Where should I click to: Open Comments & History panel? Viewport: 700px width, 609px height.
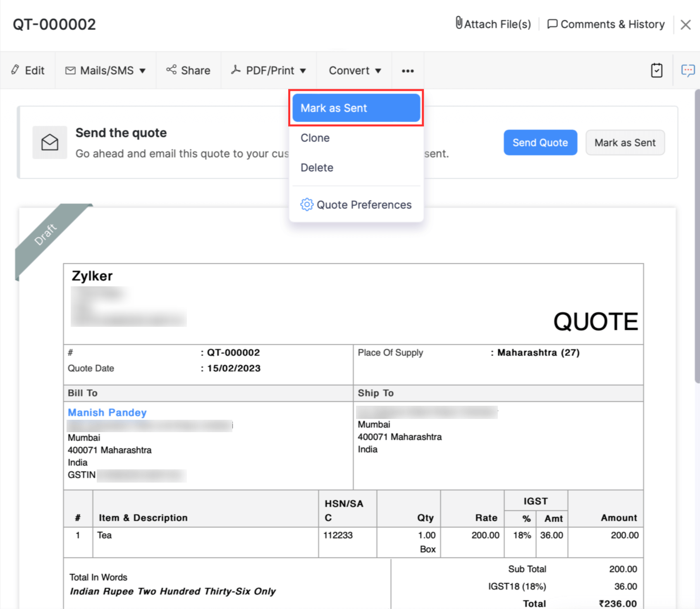point(606,24)
